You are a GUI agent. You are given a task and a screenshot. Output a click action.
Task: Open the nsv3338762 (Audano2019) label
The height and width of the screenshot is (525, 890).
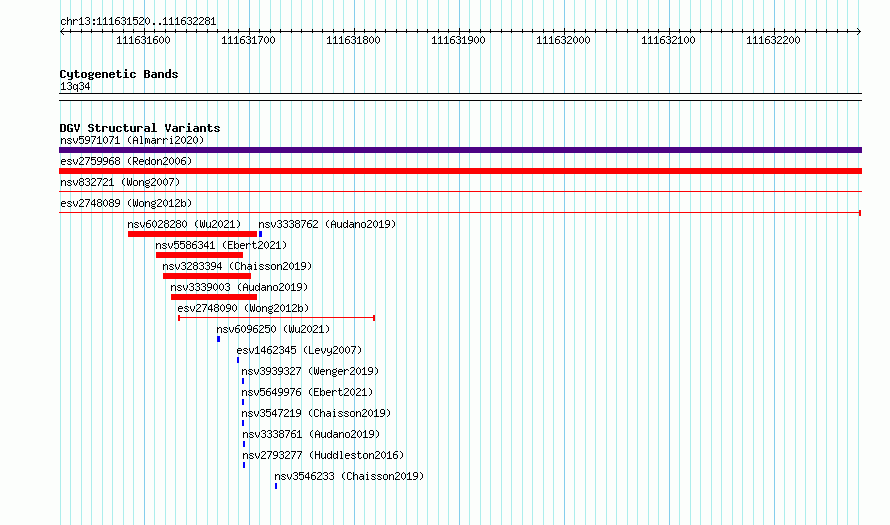327,224
